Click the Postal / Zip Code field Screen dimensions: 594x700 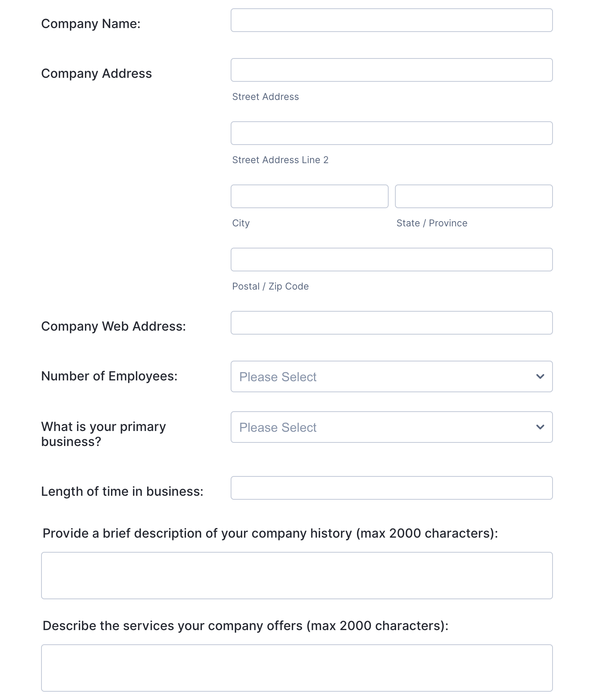[391, 260]
